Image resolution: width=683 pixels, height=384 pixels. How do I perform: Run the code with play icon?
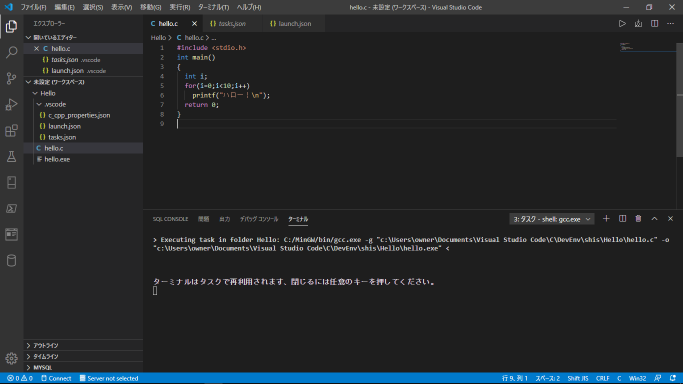(622, 24)
